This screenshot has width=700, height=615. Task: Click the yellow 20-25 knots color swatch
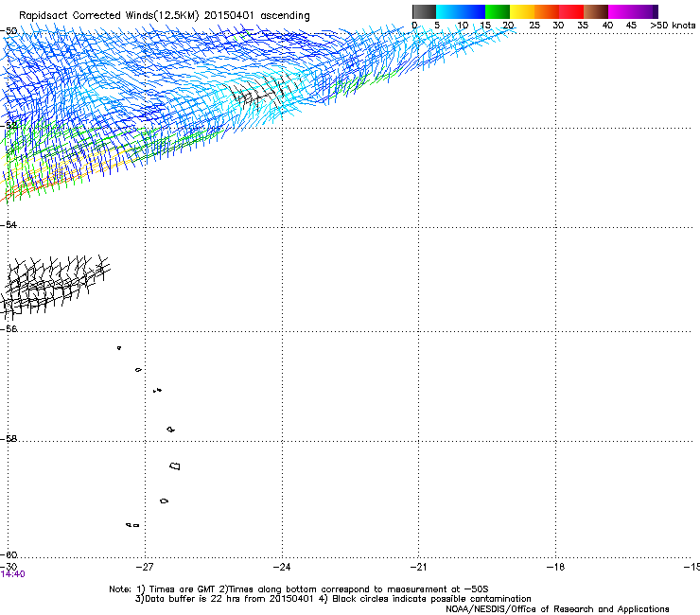point(522,11)
